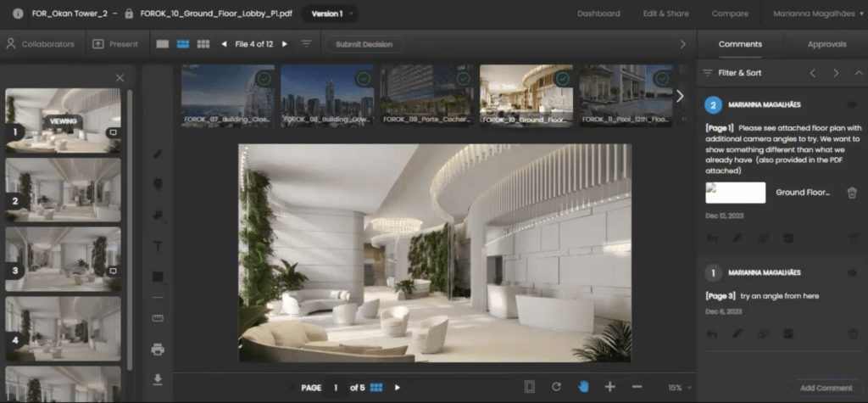
Task: Select the ruler measure tool
Action: tap(158, 318)
